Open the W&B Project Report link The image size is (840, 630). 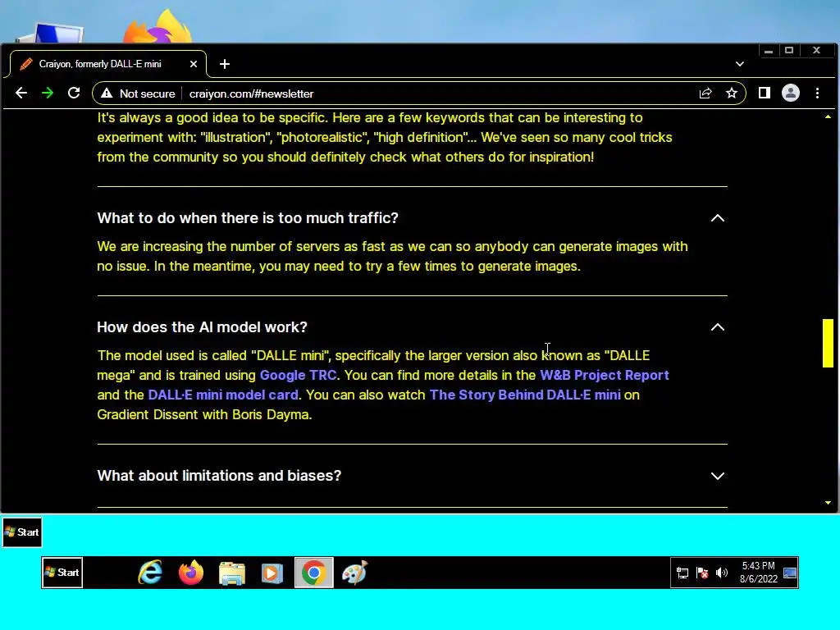605,375
